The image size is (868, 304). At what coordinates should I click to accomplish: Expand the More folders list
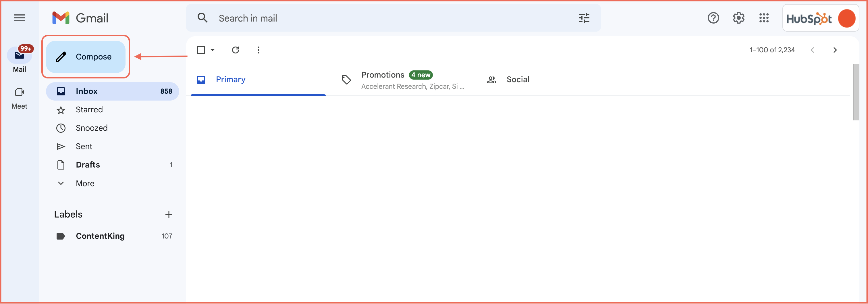click(85, 183)
